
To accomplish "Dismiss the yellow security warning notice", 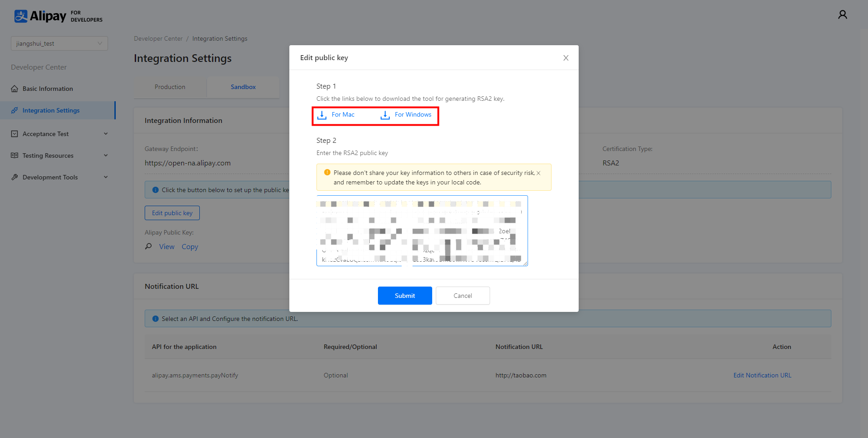I will click(538, 173).
